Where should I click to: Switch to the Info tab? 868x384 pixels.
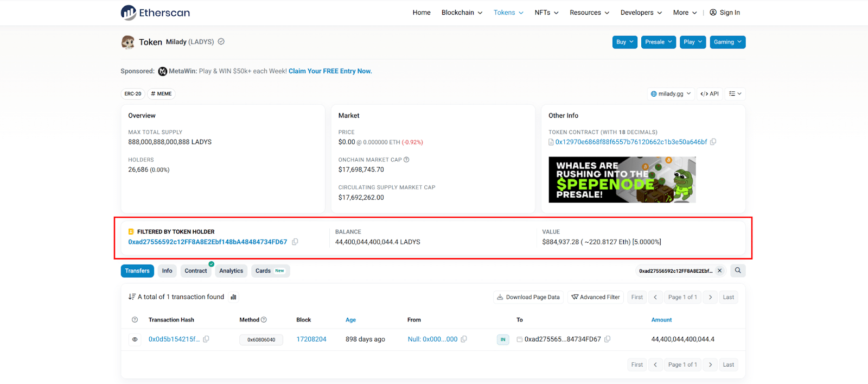tap(167, 270)
